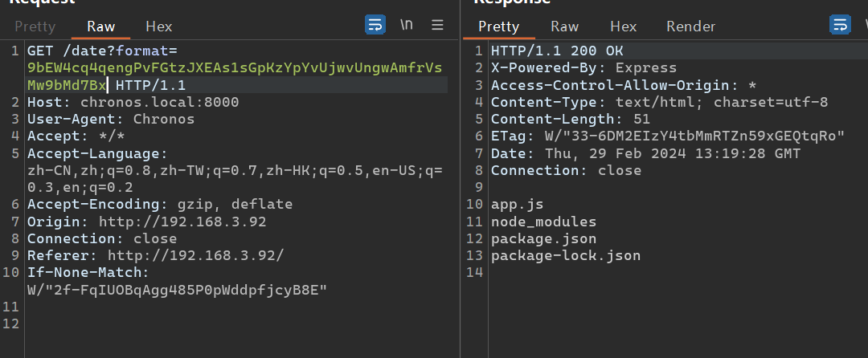Toggle word wrap icon in Response pane
The image size is (868, 358).
pos(839,25)
